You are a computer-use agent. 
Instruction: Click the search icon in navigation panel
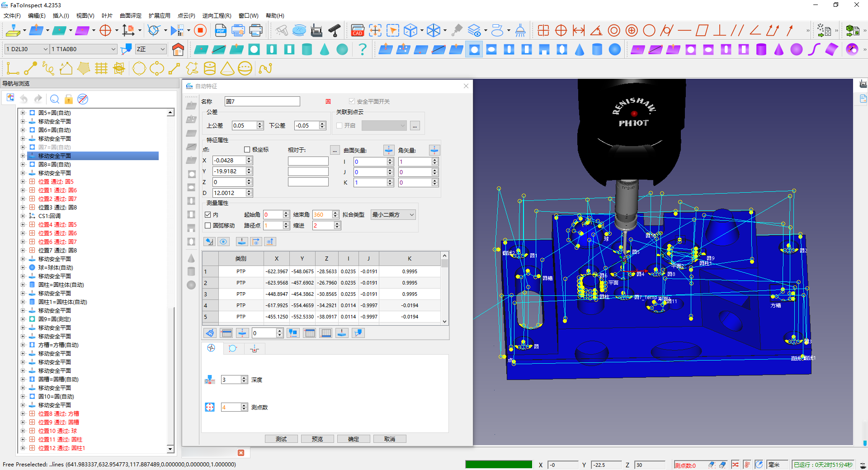tap(55, 99)
